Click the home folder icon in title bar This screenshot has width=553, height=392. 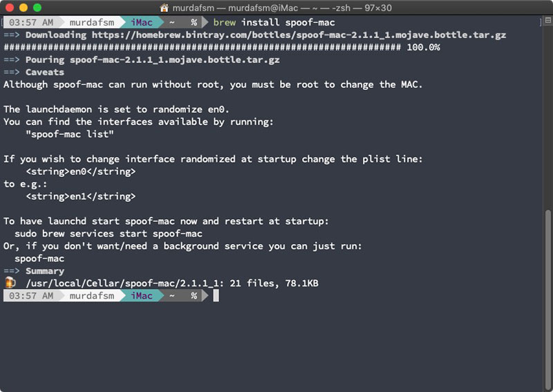(x=164, y=8)
